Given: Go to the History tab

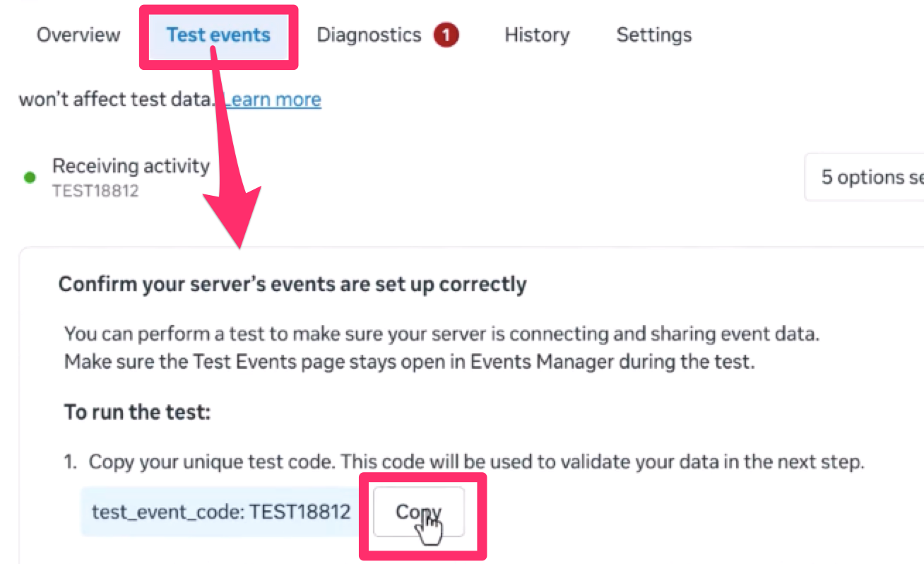Looking at the screenshot, I should 537,35.
